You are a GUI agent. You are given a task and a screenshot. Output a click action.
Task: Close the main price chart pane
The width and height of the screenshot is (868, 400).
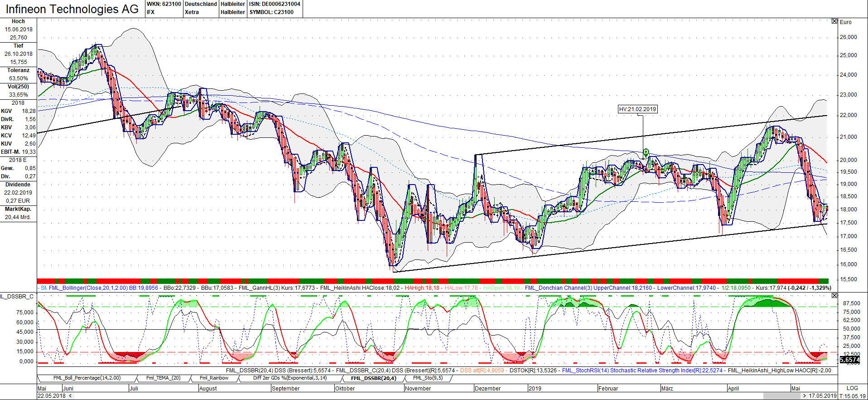click(x=834, y=21)
